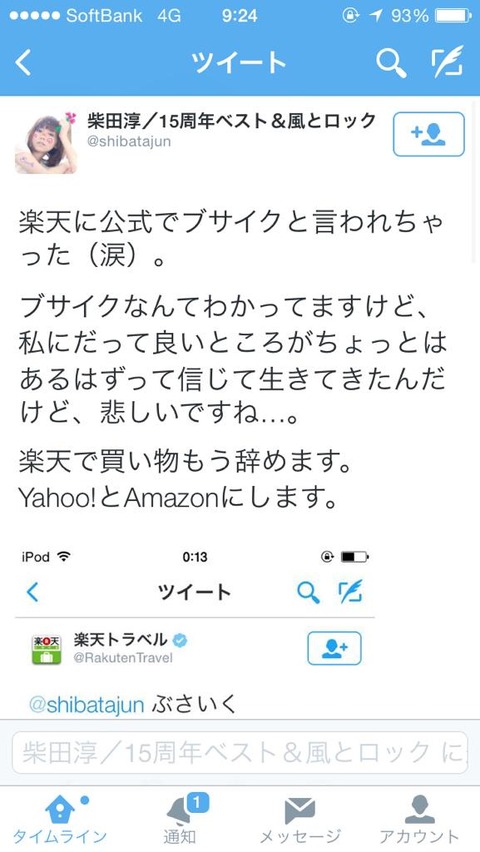Go to アカウント account tab
480x852 pixels.
pos(419,819)
